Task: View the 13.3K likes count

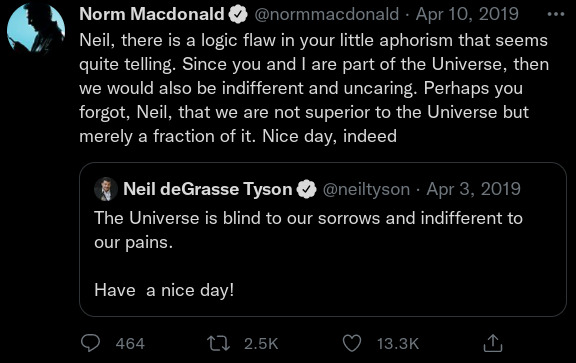Action: [398, 344]
